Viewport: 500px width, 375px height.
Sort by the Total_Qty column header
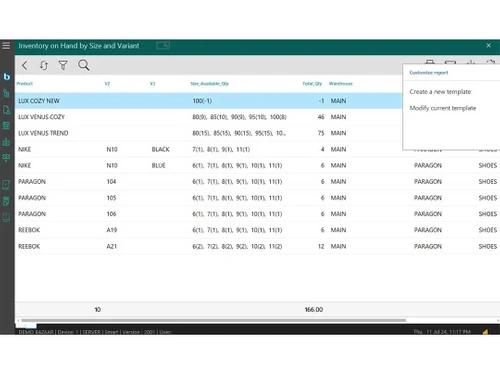[x=312, y=84]
